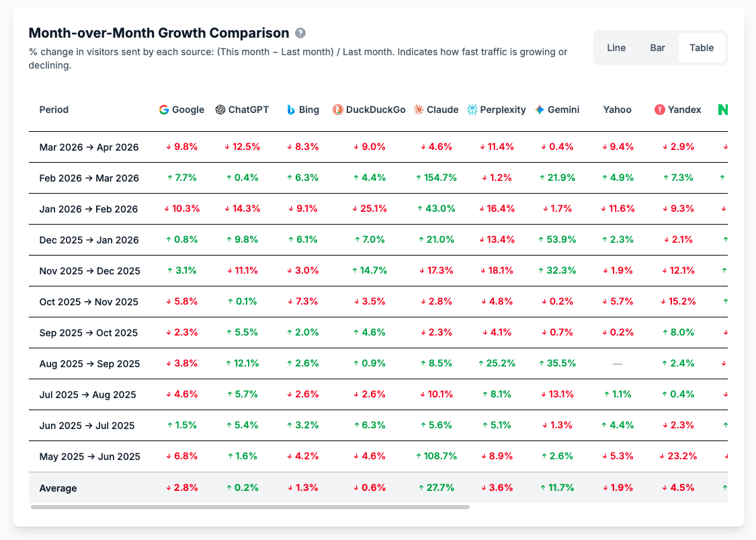Image resolution: width=756 pixels, height=540 pixels.
Task: Click the ChatGPT logo icon in header
Action: (220, 110)
